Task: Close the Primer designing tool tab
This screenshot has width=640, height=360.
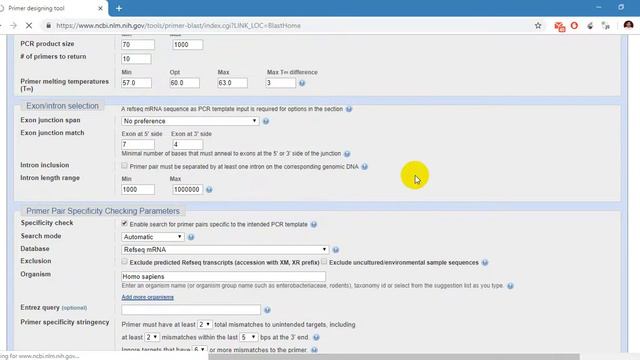Action: 100,8
